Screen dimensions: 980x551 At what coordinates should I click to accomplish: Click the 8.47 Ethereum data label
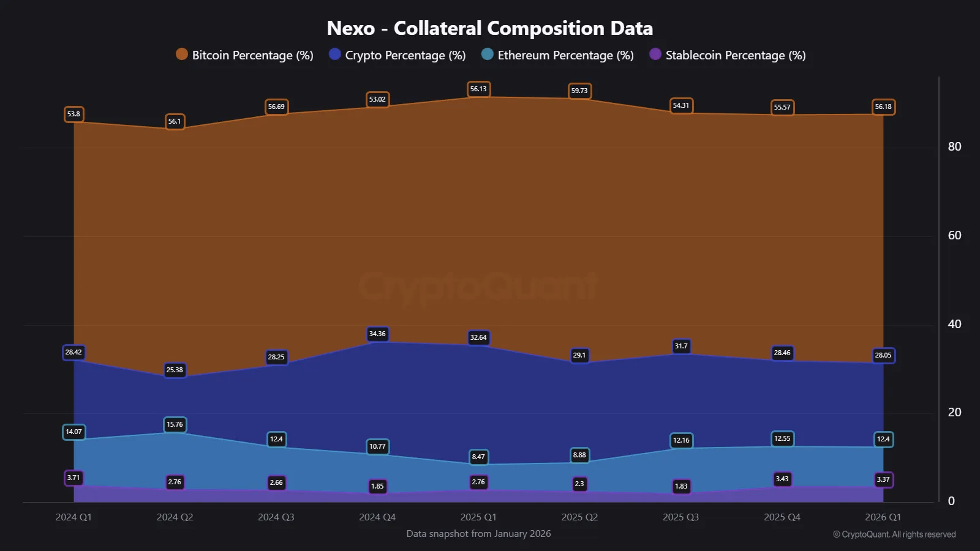click(478, 457)
